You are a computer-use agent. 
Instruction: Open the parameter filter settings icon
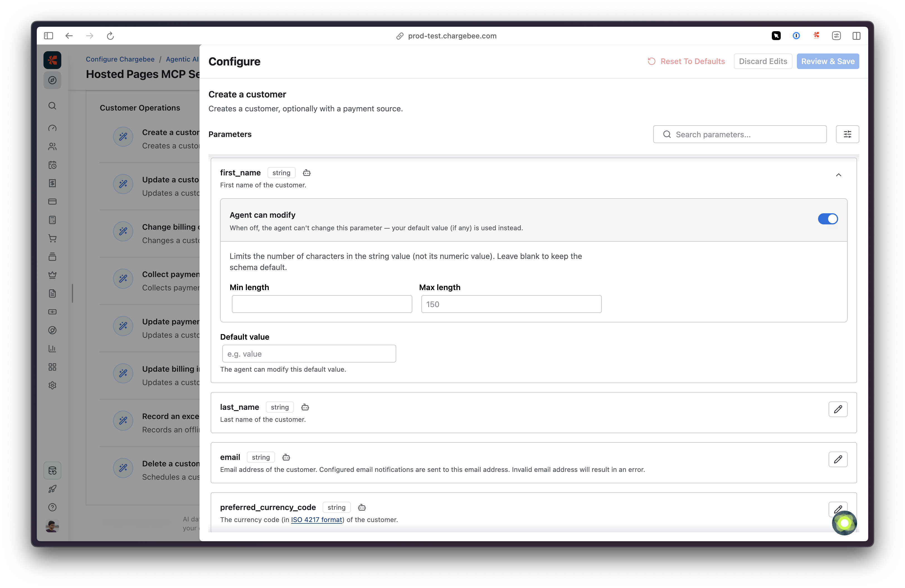847,134
